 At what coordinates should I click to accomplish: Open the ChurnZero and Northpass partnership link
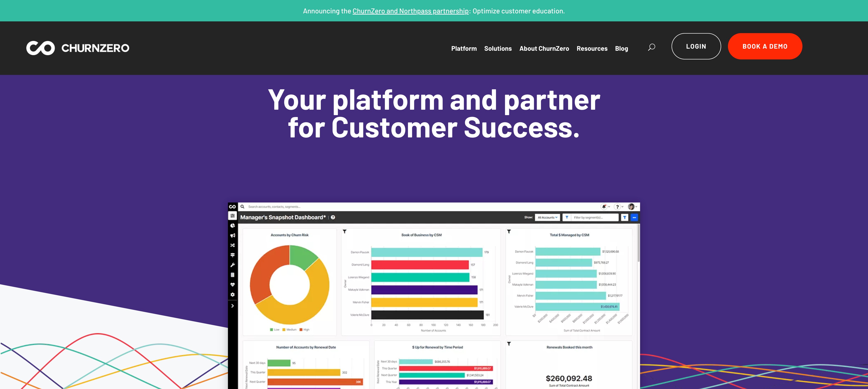(410, 11)
